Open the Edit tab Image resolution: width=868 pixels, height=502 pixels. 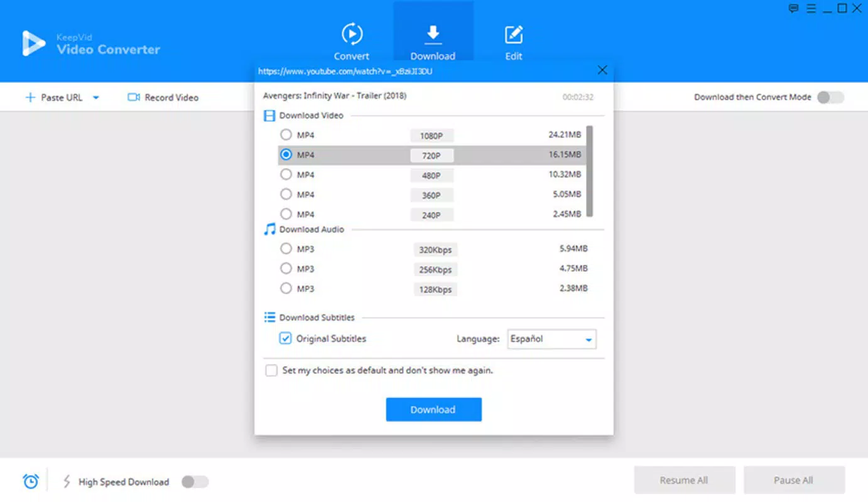(x=514, y=41)
